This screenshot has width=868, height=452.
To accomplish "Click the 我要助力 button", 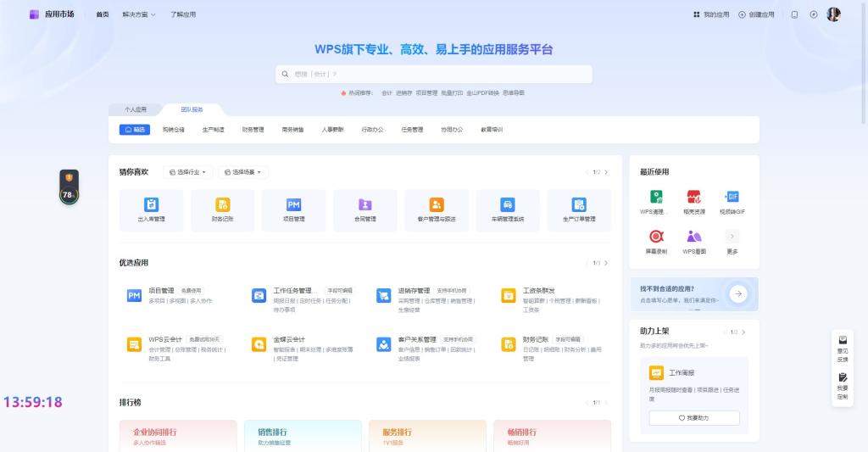I will coord(694,418).
